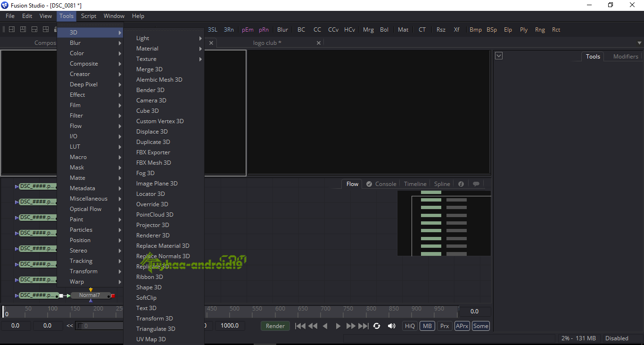
Task: Switch to the Timeline tab
Action: 415,184
